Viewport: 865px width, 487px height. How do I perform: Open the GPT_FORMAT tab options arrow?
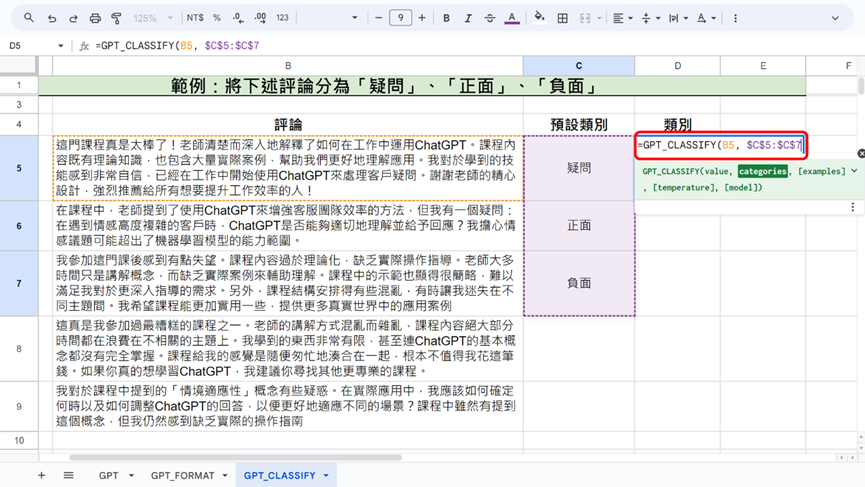point(225,475)
